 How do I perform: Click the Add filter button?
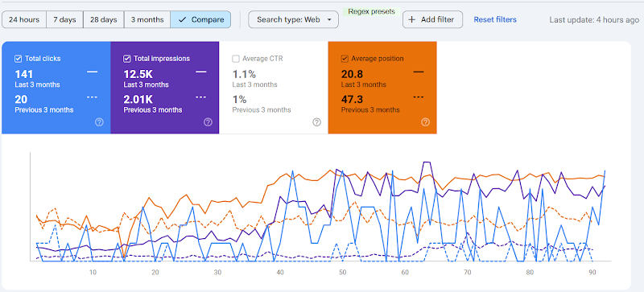(432, 20)
